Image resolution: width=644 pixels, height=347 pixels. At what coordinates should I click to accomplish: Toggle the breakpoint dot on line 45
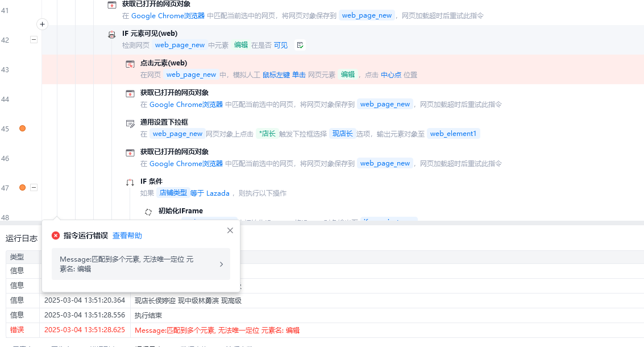[x=23, y=128]
